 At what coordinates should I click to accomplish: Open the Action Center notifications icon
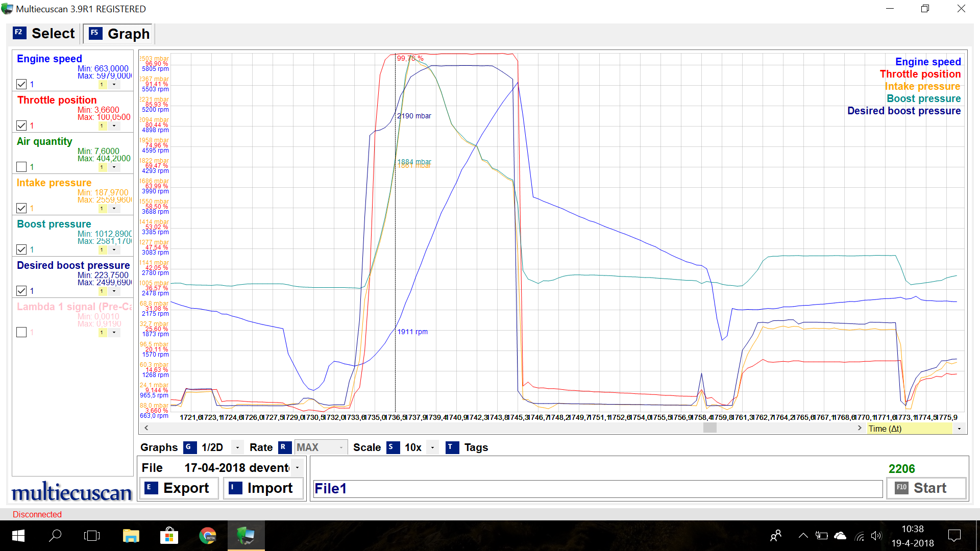click(954, 536)
